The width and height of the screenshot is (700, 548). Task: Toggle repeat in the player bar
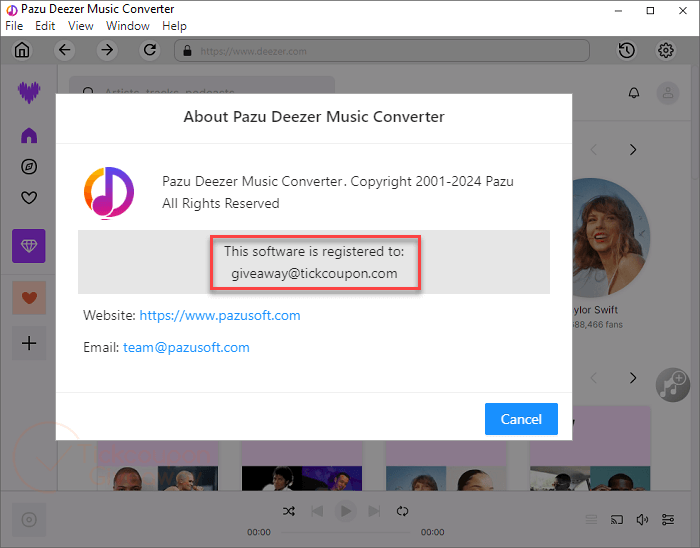[402, 511]
